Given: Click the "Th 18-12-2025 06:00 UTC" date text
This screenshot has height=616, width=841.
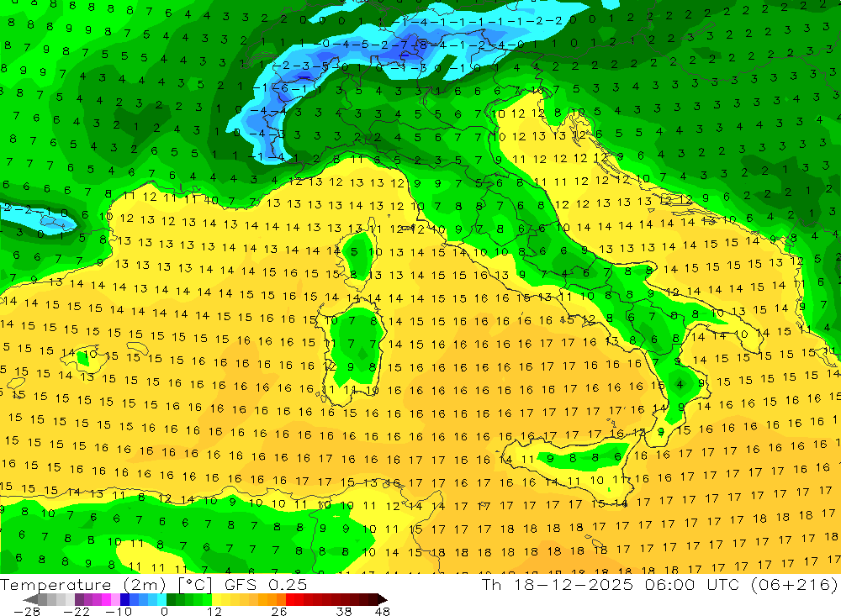Looking at the screenshot, I should coord(611,584).
